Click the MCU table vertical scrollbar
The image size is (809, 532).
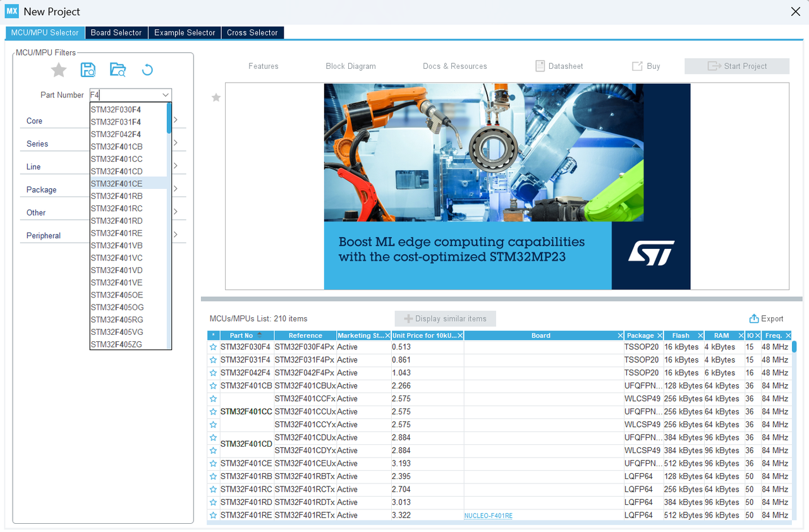point(794,347)
